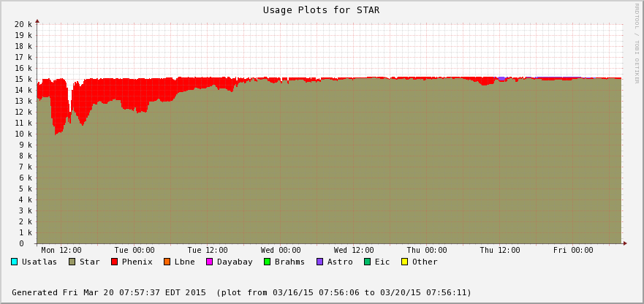Click the '5 k' y-axis label

26,189
